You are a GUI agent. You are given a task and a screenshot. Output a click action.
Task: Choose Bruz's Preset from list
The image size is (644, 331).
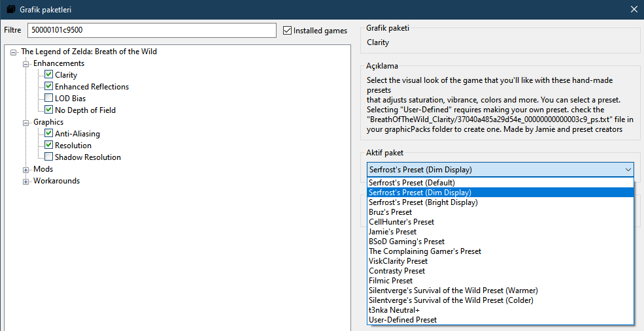500,212
